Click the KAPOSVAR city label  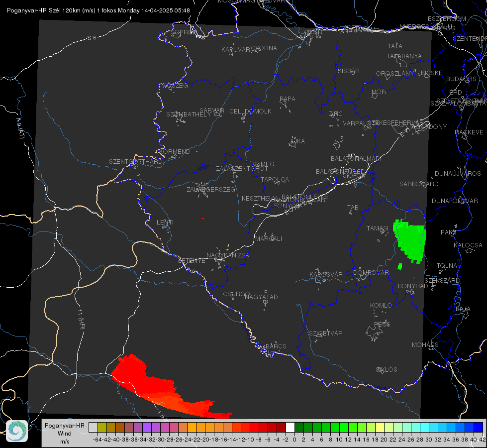tap(326, 274)
